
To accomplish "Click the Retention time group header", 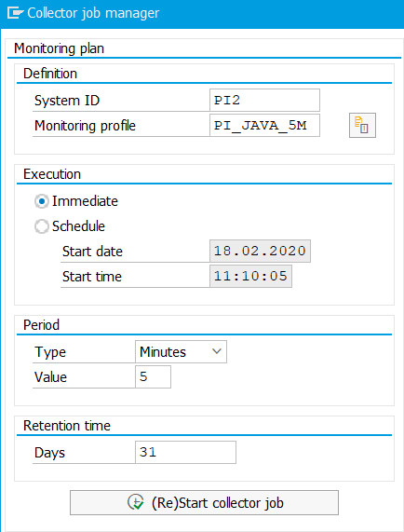I will 67,426.
